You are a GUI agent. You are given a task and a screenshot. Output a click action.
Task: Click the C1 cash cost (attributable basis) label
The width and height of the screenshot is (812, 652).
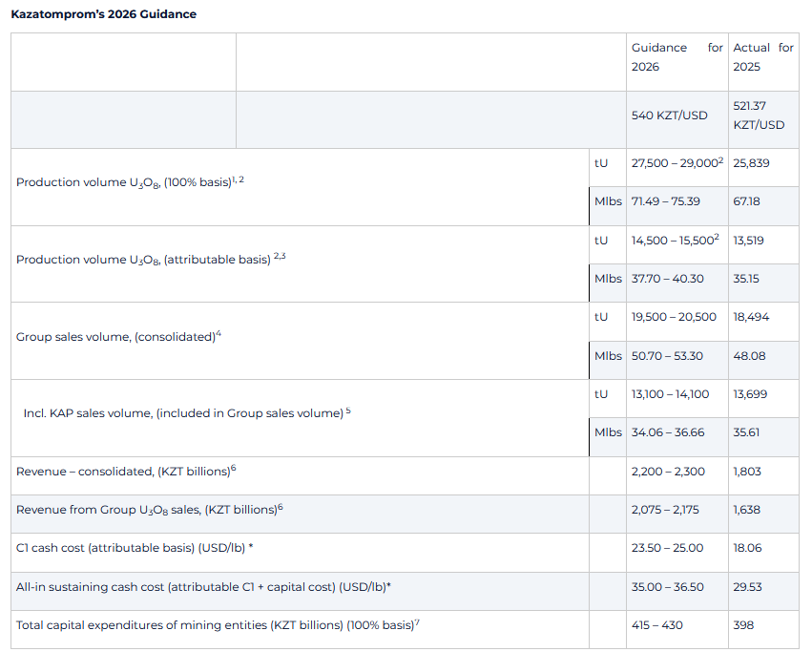(135, 547)
